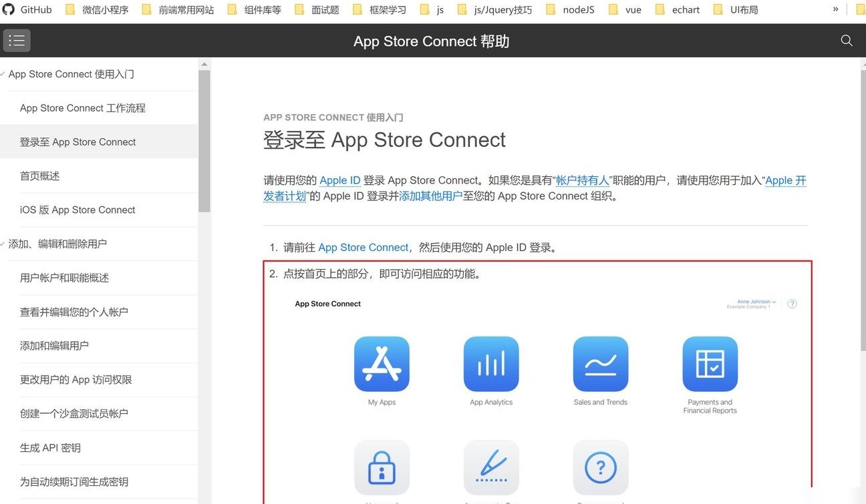Screen dimensions: 866x504
Task: Open the js bookmark folder
Action: pyautogui.click(x=432, y=10)
